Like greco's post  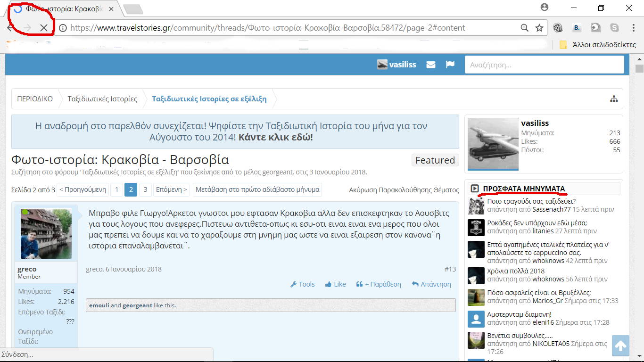335,284
